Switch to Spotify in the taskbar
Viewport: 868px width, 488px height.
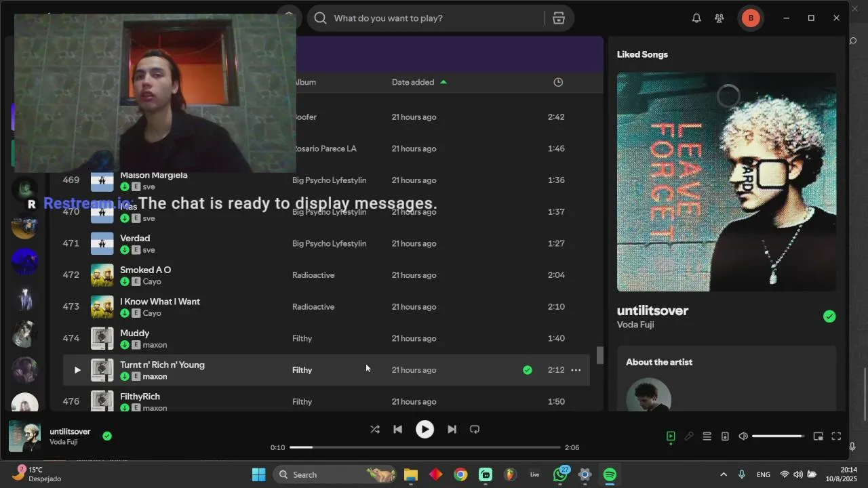click(x=610, y=474)
